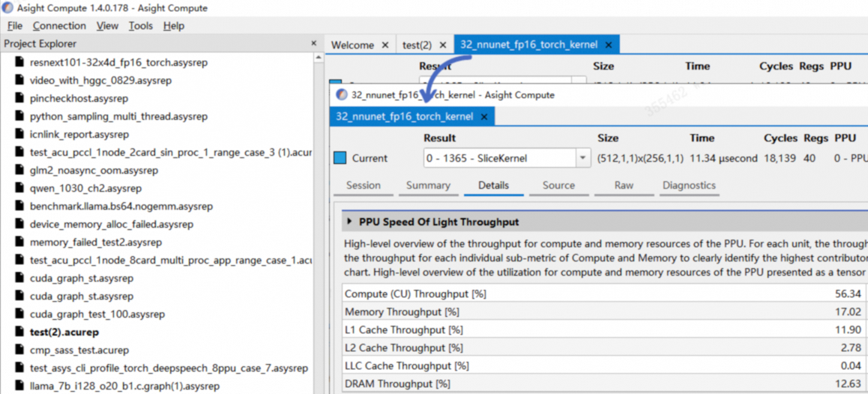Click the file icon beside video_with_hggc_0829.asysrep
This screenshot has width=868, height=394.
(20, 81)
